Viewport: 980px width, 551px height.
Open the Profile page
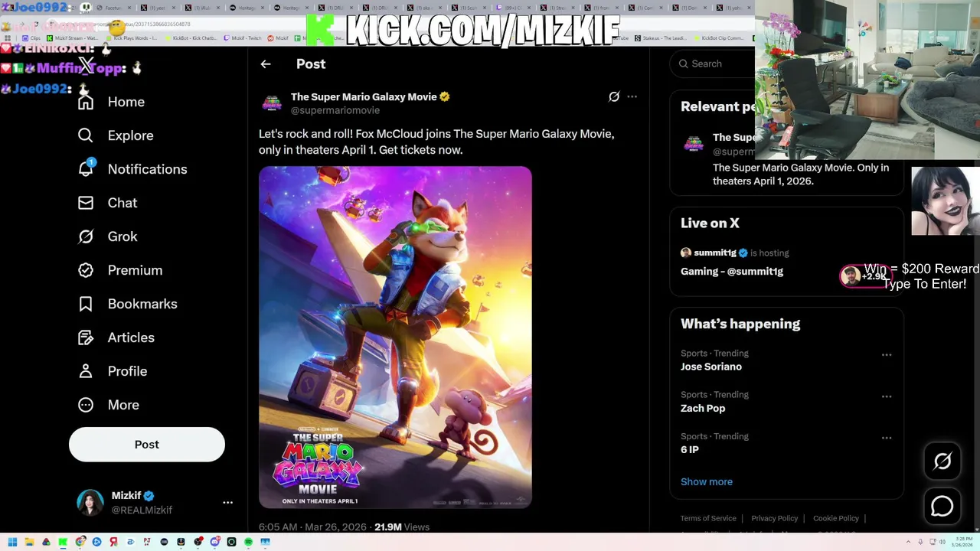click(x=112, y=371)
